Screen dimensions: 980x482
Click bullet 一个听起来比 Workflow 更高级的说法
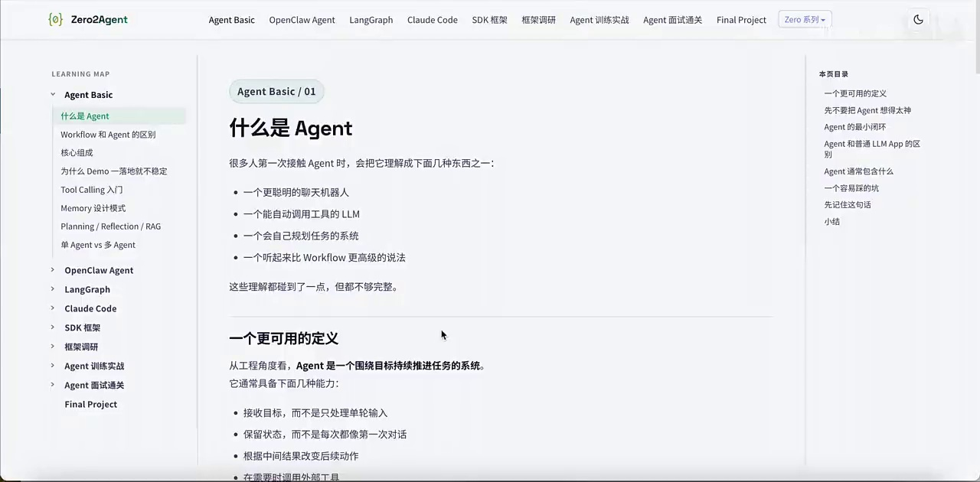(324, 257)
